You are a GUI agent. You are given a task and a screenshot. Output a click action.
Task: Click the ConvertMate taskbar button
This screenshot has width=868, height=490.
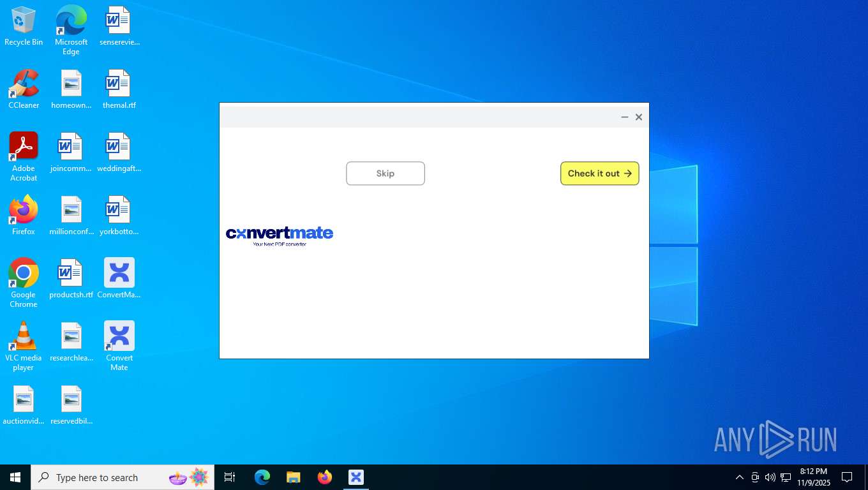(x=355, y=477)
